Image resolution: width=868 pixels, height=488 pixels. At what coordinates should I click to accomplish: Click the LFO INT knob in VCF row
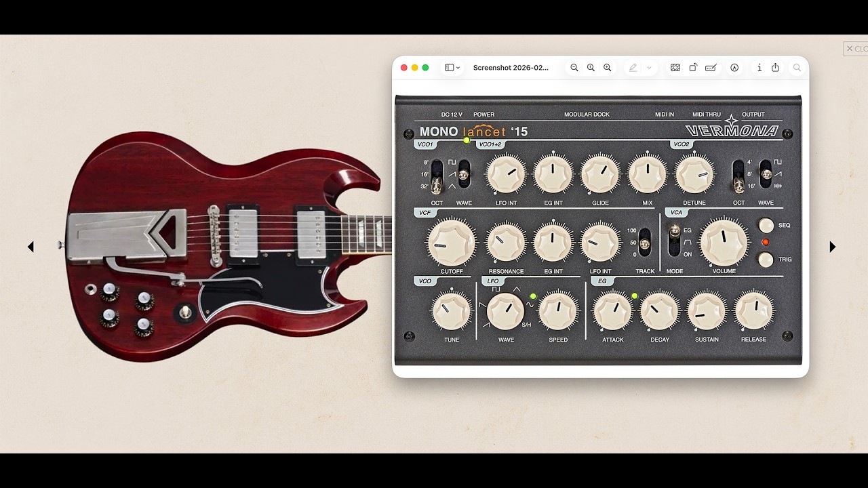click(x=600, y=242)
